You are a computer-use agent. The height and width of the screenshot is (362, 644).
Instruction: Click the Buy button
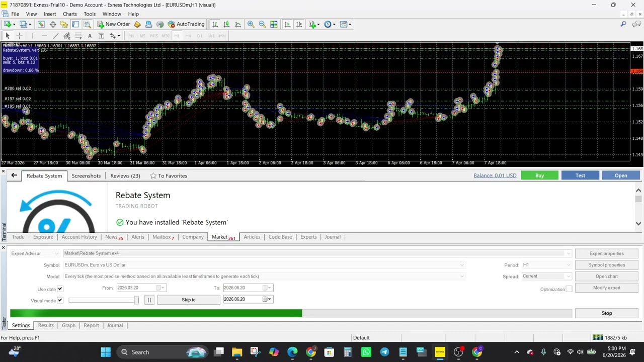point(539,175)
